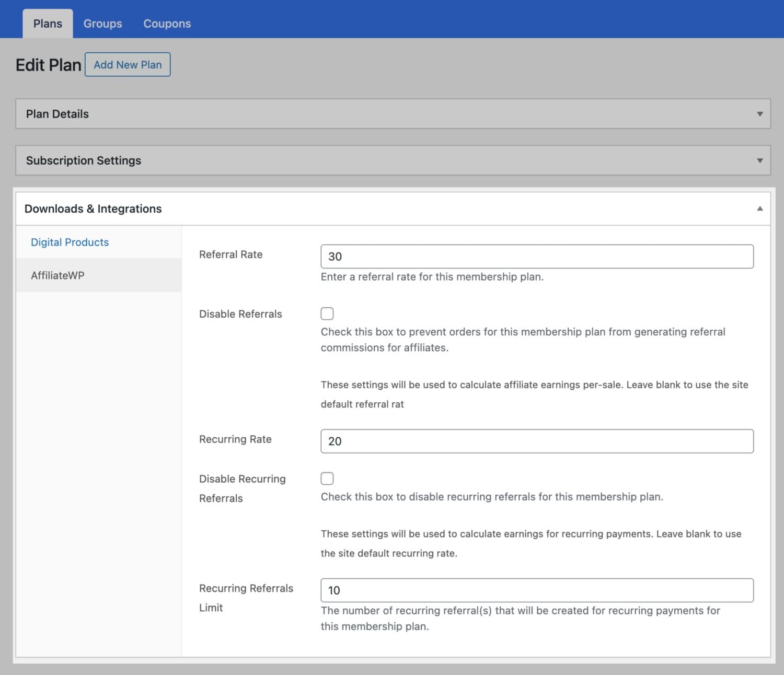Click the Downloads & Integrations heading text

pyautogui.click(x=93, y=208)
